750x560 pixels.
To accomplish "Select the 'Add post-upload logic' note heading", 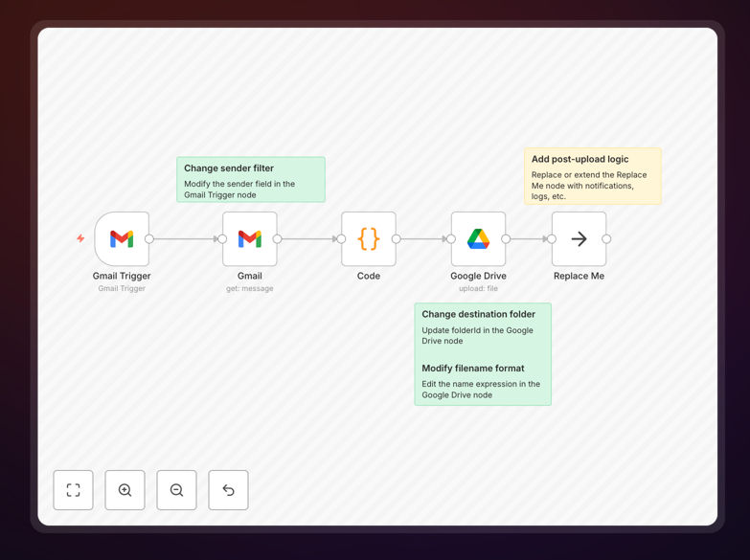I will click(580, 159).
